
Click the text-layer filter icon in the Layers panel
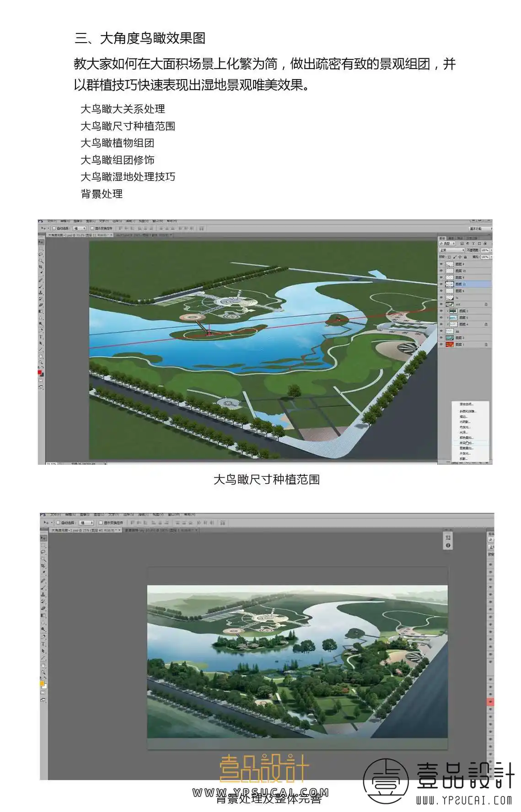pyautogui.click(x=473, y=243)
